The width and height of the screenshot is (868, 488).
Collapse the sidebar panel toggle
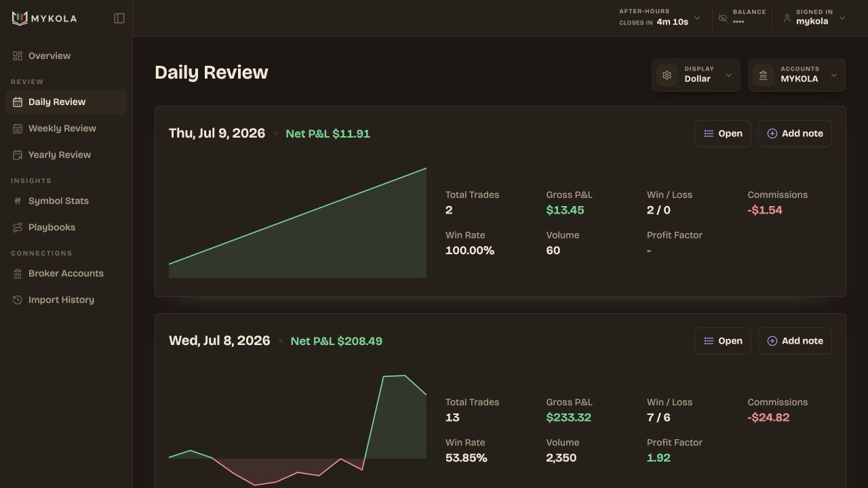[x=119, y=18]
